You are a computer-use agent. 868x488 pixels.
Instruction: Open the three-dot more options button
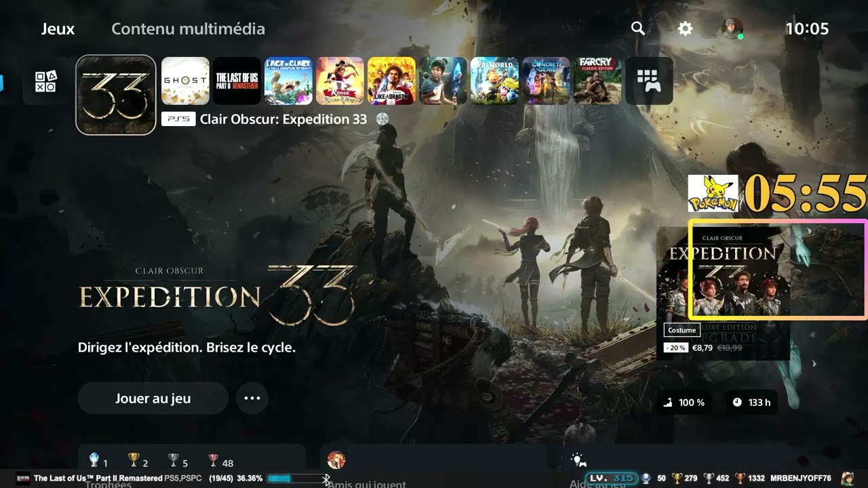[252, 399]
